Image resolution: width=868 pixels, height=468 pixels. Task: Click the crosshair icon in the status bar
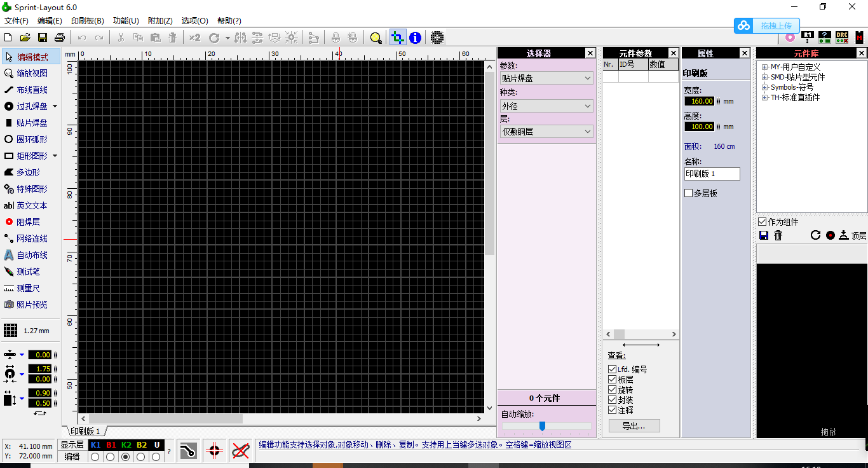[x=214, y=451]
